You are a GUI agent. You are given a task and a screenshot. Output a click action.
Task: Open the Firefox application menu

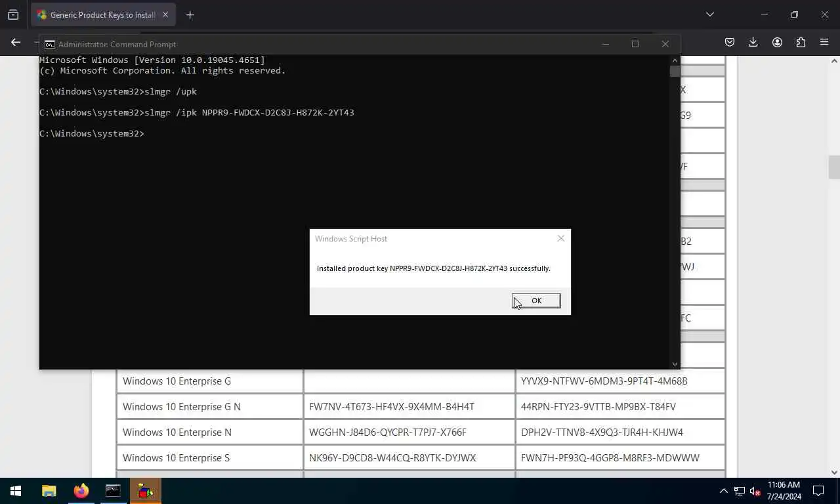(x=824, y=42)
